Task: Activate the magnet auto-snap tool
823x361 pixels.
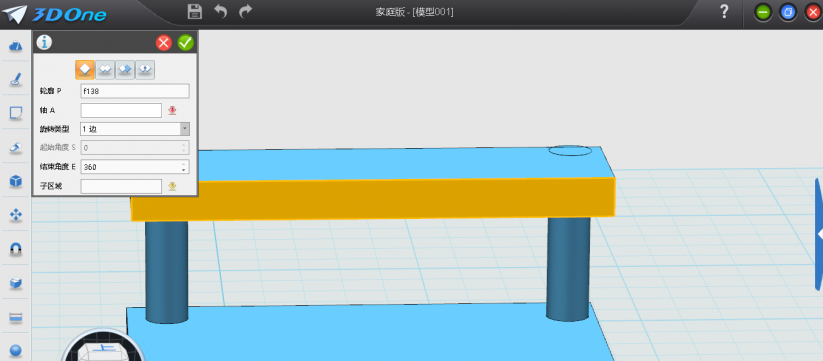Action: tap(16, 249)
